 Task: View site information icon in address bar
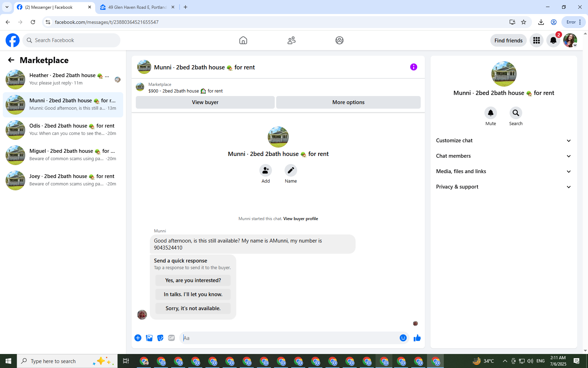tap(48, 22)
